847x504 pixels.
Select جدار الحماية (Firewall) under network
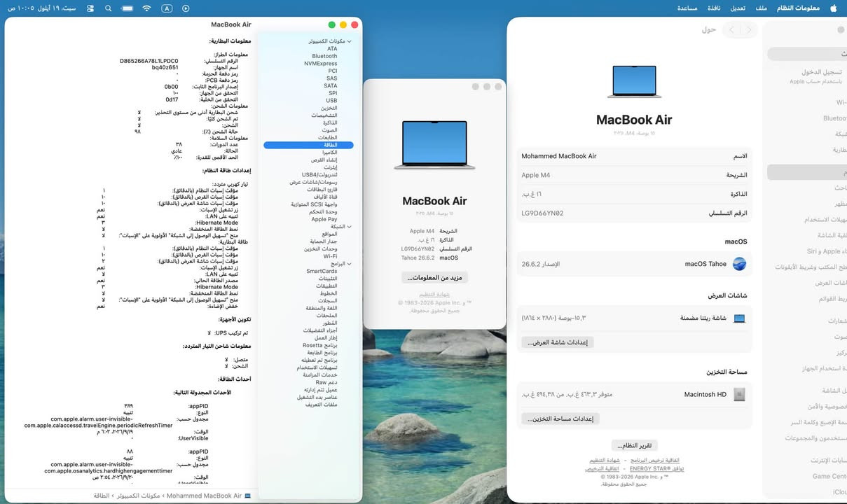(x=324, y=241)
